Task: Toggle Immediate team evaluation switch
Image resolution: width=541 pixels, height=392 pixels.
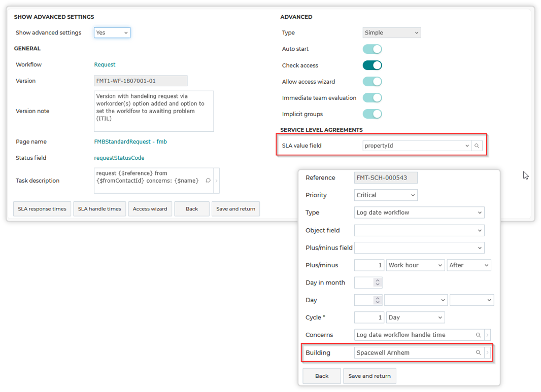Action: click(373, 97)
